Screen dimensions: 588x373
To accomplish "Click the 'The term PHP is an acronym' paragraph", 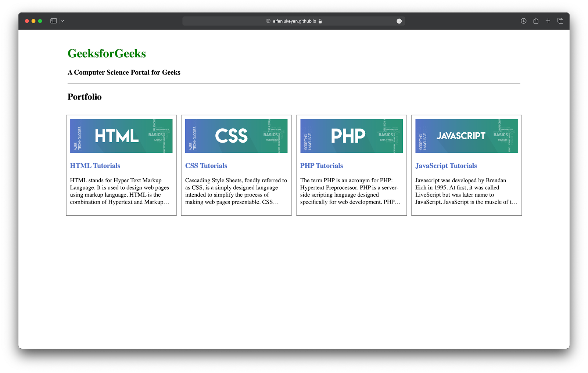I will click(x=350, y=191).
